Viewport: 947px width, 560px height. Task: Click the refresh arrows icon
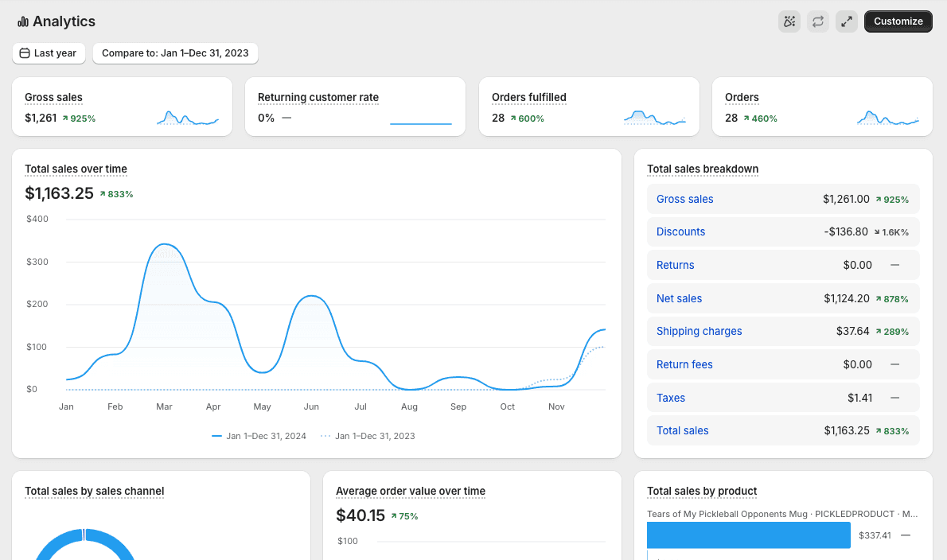pyautogui.click(x=818, y=21)
